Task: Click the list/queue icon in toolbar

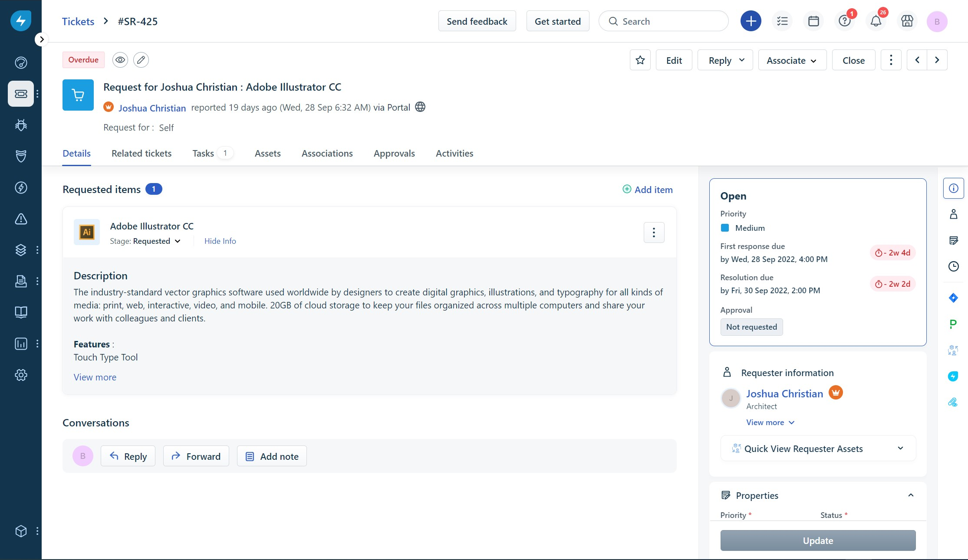Action: (x=783, y=21)
